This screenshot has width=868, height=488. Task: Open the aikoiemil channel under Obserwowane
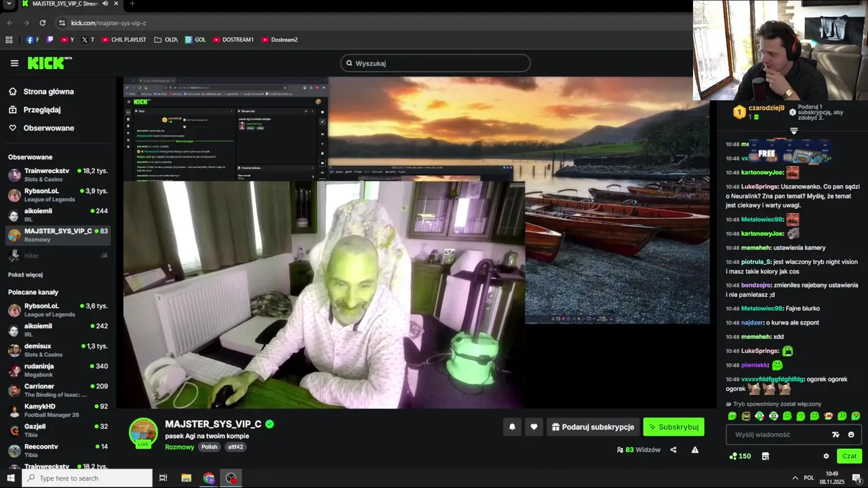pyautogui.click(x=58, y=215)
